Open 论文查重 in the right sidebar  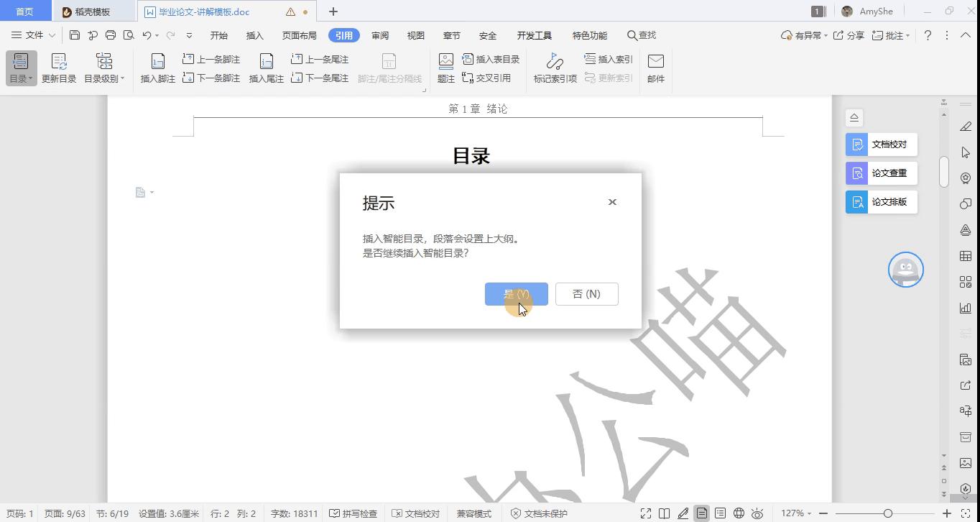coord(881,173)
